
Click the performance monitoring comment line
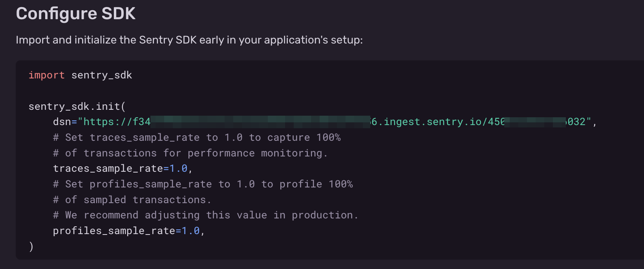tap(190, 153)
